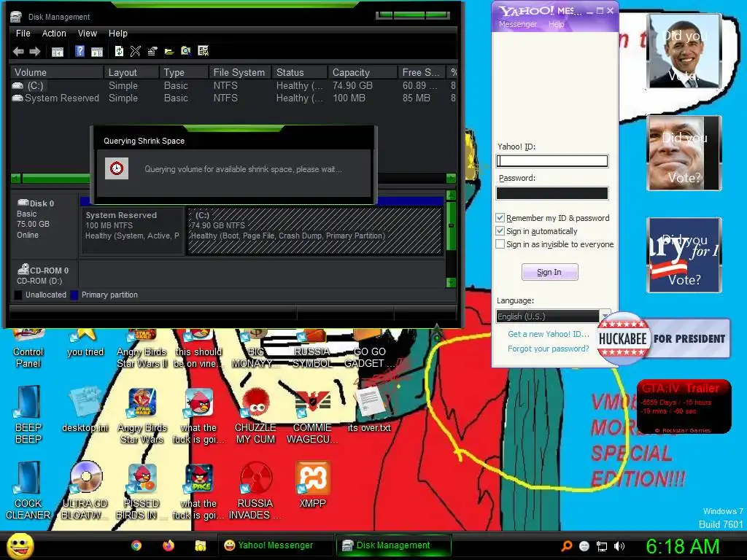Open COMMIE WAGECU... desktop icon
The width and height of the screenshot is (747, 560).
(x=312, y=415)
